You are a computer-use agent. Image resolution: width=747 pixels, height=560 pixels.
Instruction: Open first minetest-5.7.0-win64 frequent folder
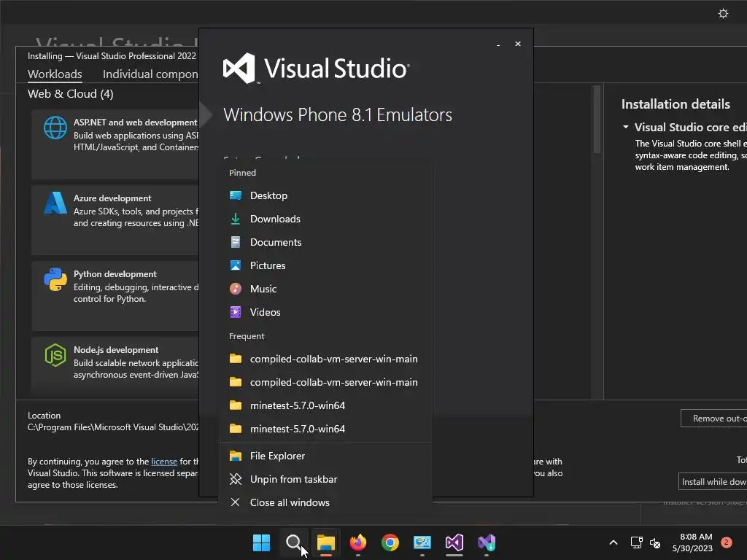tap(325, 405)
